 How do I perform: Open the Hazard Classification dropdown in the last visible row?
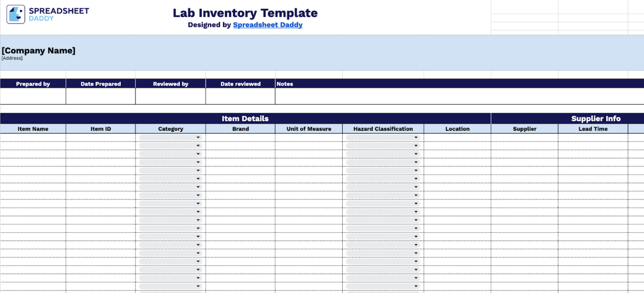(415, 286)
